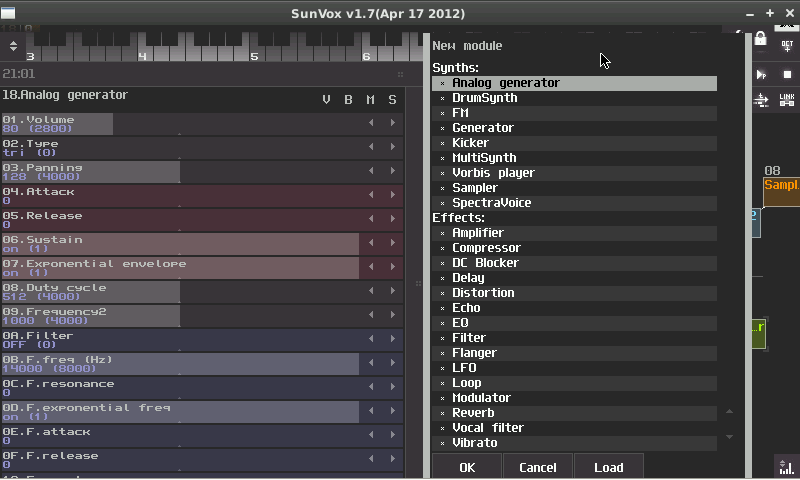Select Analog generator in Synths list
The height and width of the screenshot is (480, 800).
click(574, 83)
